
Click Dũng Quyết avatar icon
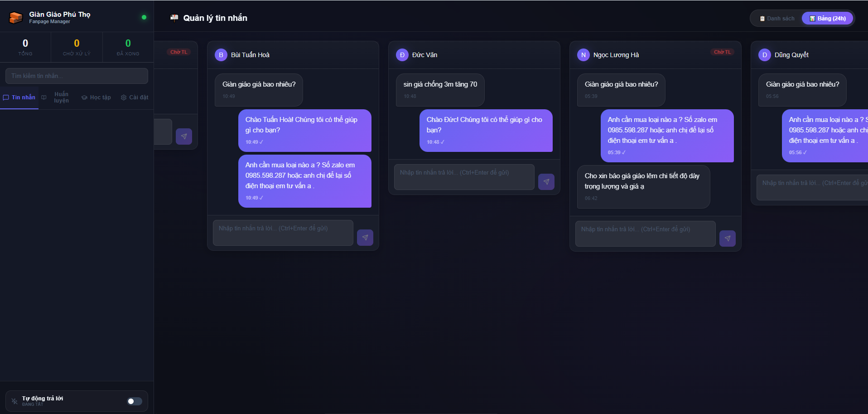(x=764, y=55)
